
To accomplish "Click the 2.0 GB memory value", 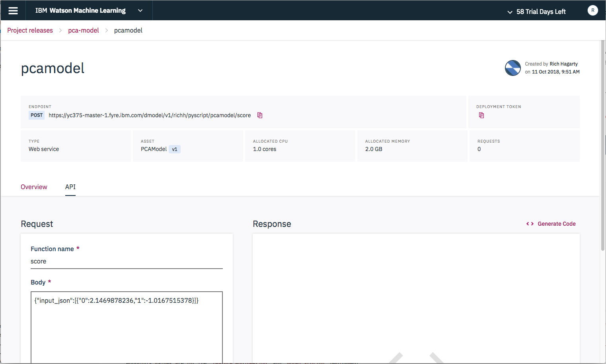I will point(374,149).
